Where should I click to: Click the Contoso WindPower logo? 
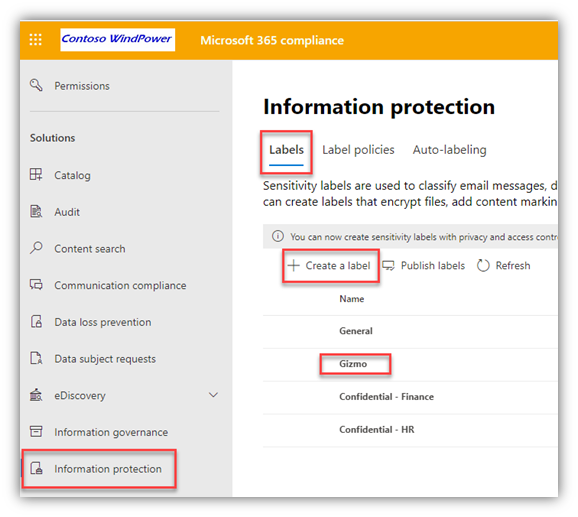pos(118,39)
